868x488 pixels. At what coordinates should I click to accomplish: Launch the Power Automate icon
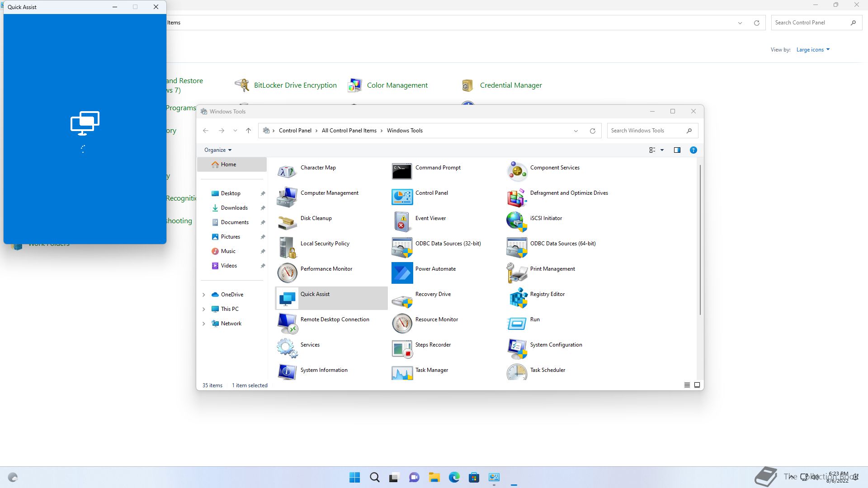(402, 273)
